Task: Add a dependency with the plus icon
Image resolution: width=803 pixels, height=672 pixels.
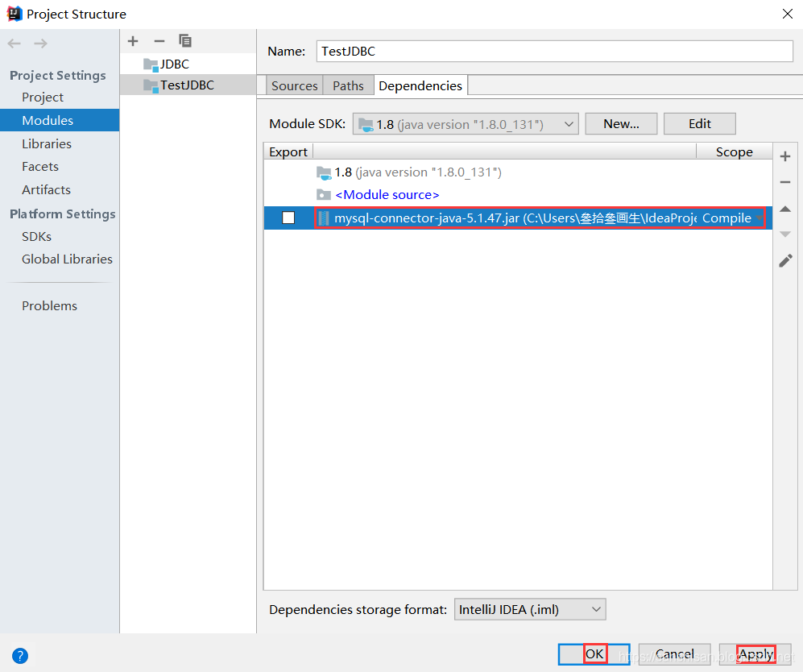Action: 785,157
